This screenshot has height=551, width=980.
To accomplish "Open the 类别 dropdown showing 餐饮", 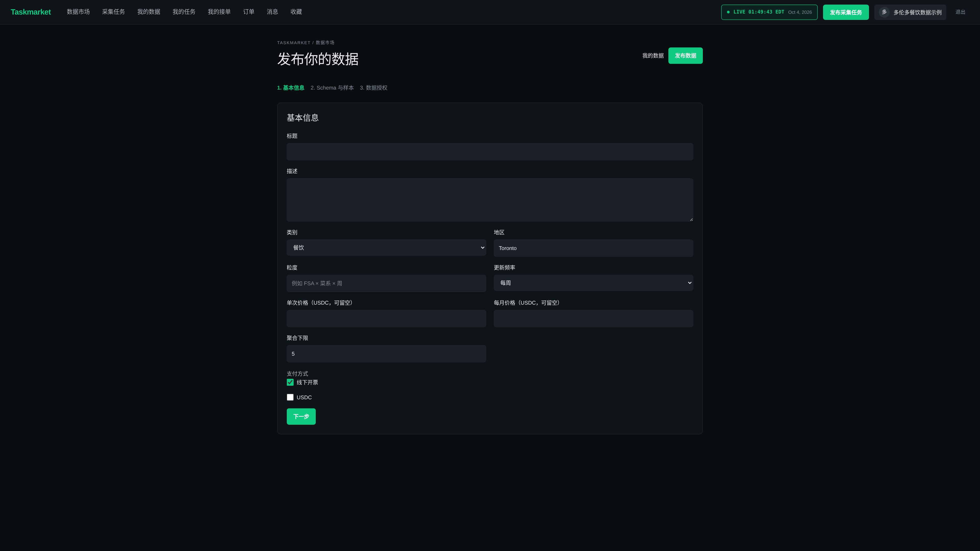I will coord(386,247).
